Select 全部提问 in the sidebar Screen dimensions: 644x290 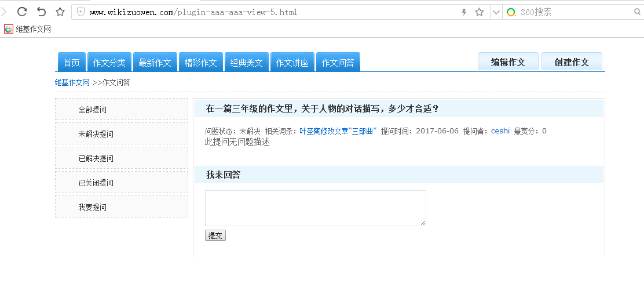pos(122,110)
